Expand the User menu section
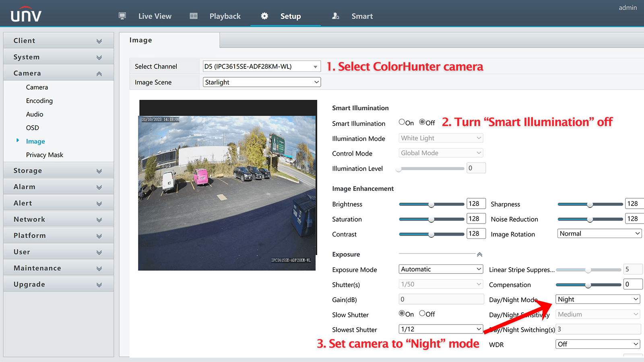The height and width of the screenshot is (362, 644). 58,252
